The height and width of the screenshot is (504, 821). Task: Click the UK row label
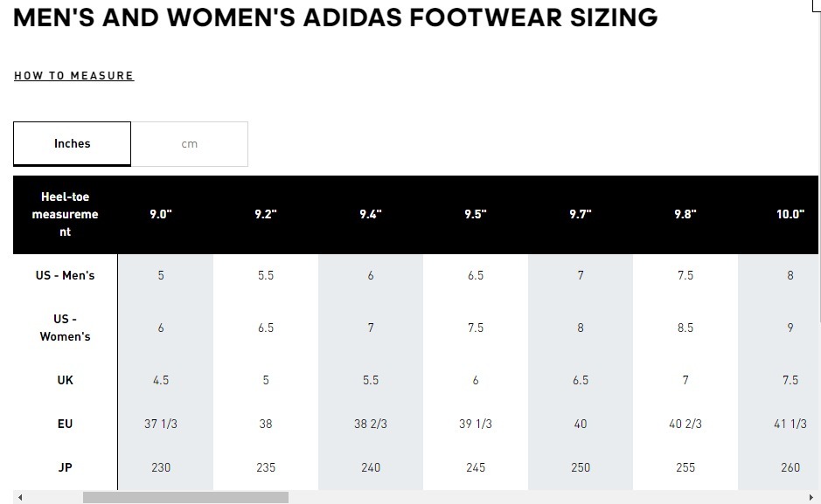(x=65, y=380)
